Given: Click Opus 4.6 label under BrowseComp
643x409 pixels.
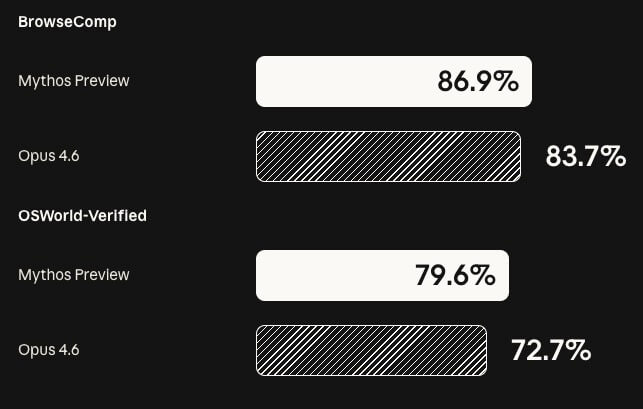Looking at the screenshot, I should point(48,156).
